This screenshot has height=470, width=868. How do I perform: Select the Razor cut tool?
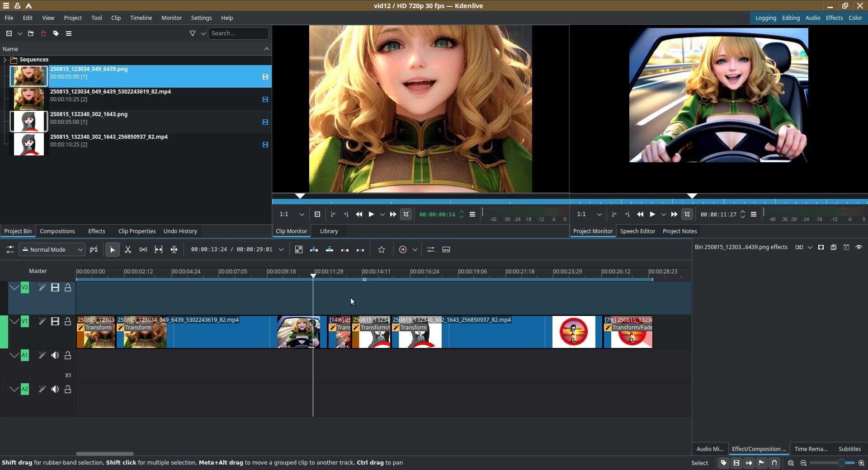(128, 249)
